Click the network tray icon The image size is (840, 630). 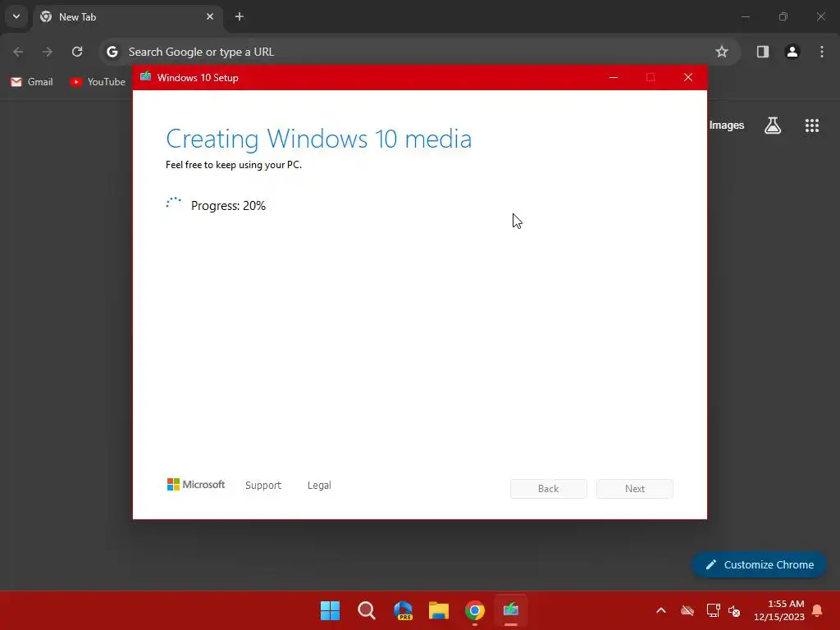point(713,610)
